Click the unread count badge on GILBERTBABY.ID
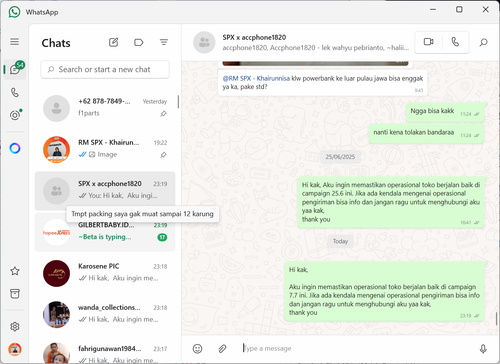 coord(162,237)
